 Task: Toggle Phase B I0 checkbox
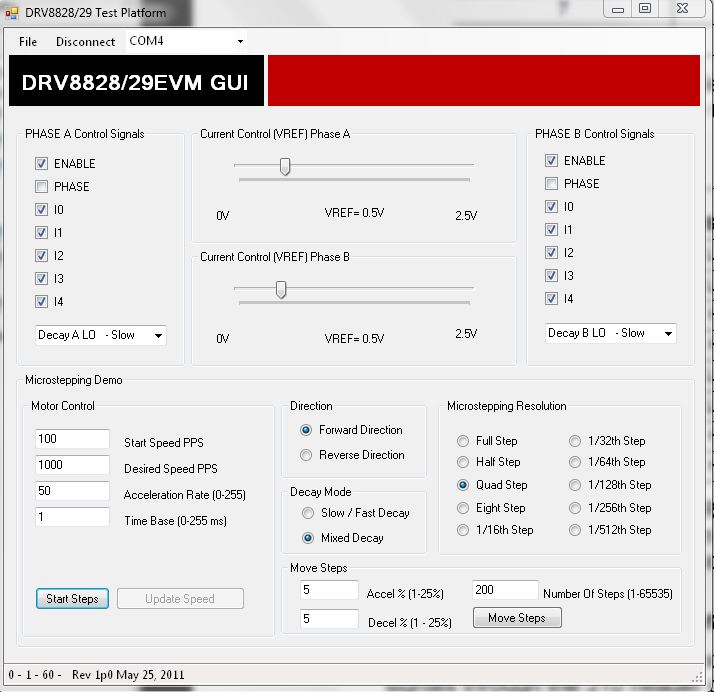(x=551, y=207)
